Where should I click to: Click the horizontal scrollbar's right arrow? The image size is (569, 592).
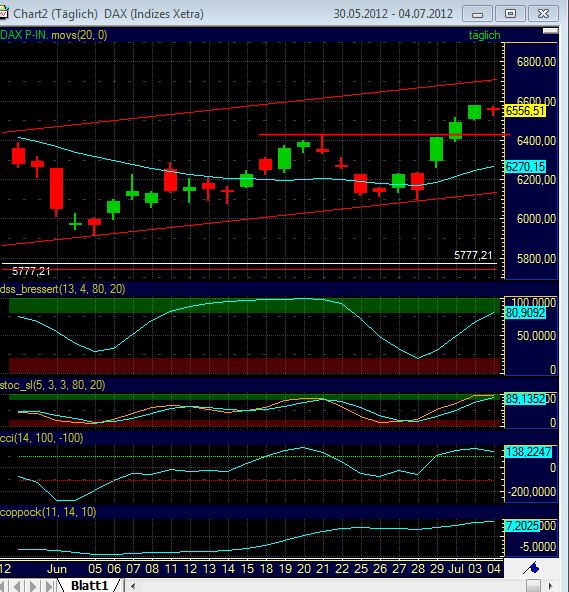[x=551, y=586]
